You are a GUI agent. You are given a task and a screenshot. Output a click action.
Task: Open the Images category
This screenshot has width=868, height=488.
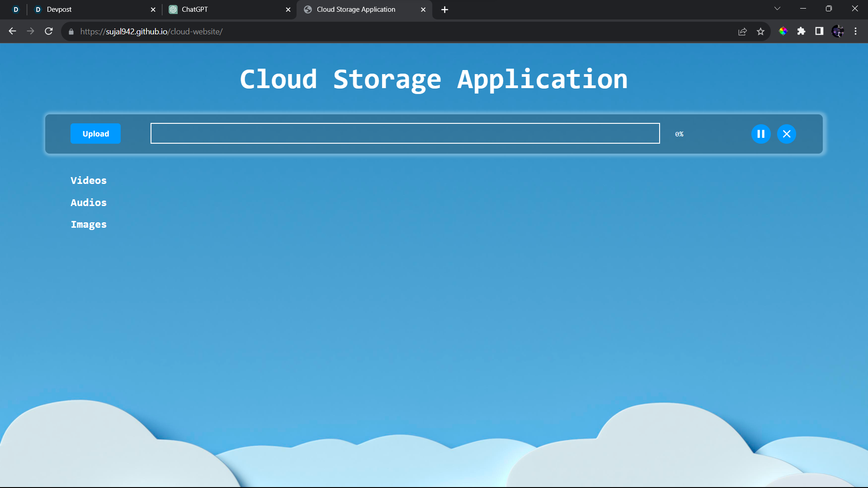[89, 225]
